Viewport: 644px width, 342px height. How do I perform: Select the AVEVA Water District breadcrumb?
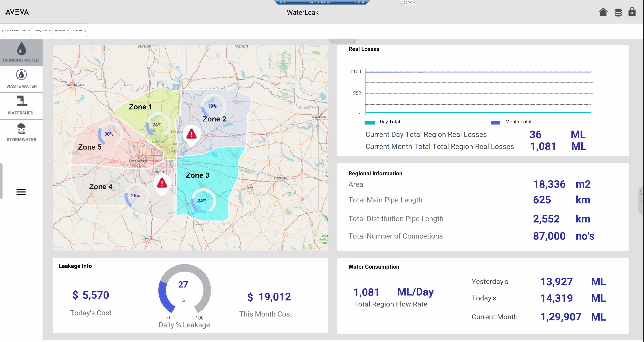click(x=17, y=30)
